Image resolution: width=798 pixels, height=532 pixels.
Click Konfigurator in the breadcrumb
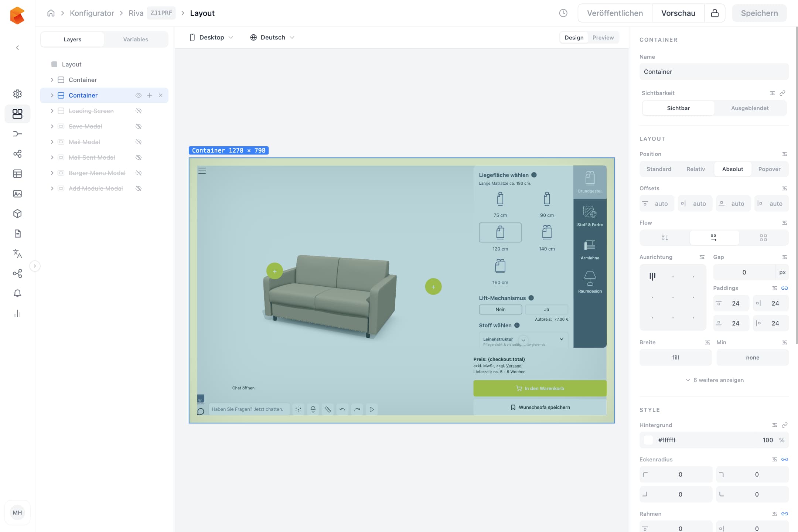(x=92, y=13)
